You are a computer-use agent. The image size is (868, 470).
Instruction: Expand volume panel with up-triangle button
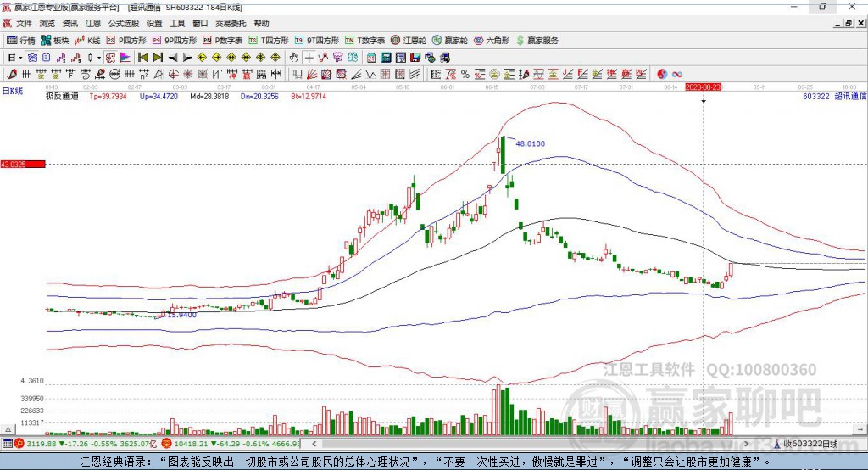pyautogui.click(x=8, y=429)
